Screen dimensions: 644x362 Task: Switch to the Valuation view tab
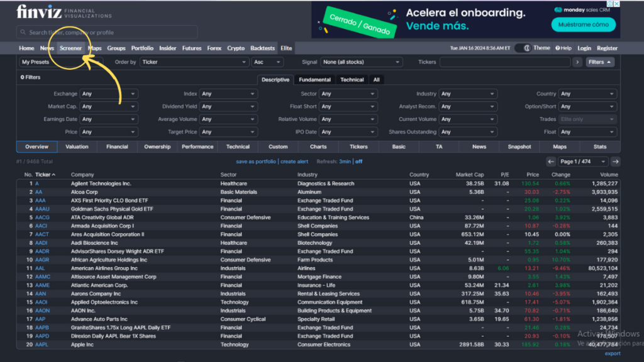[x=77, y=147]
